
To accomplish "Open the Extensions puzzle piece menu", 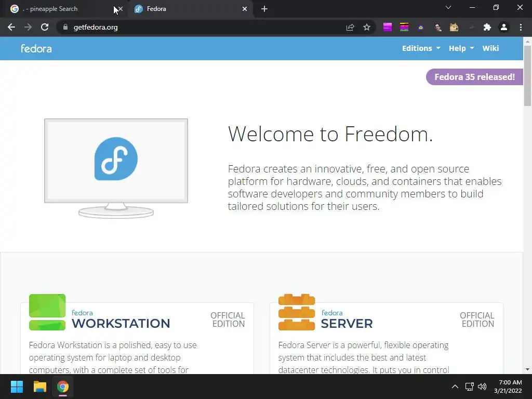I will click(487, 27).
